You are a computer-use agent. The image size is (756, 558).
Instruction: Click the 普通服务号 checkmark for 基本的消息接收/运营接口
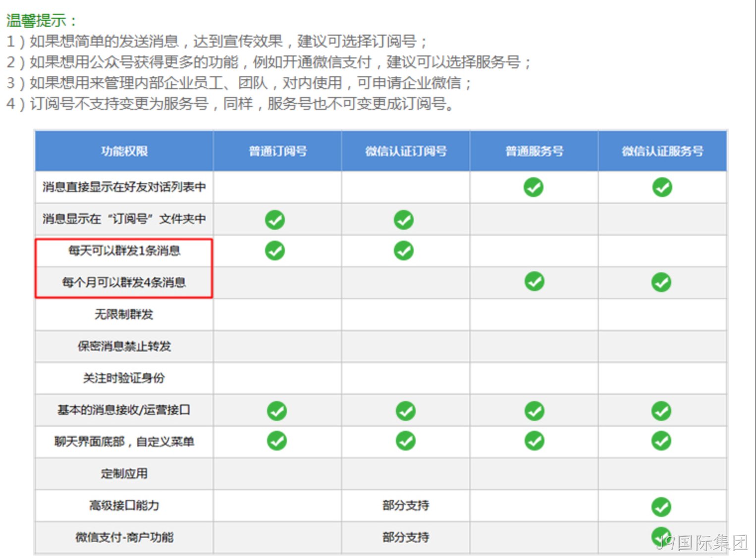535,411
